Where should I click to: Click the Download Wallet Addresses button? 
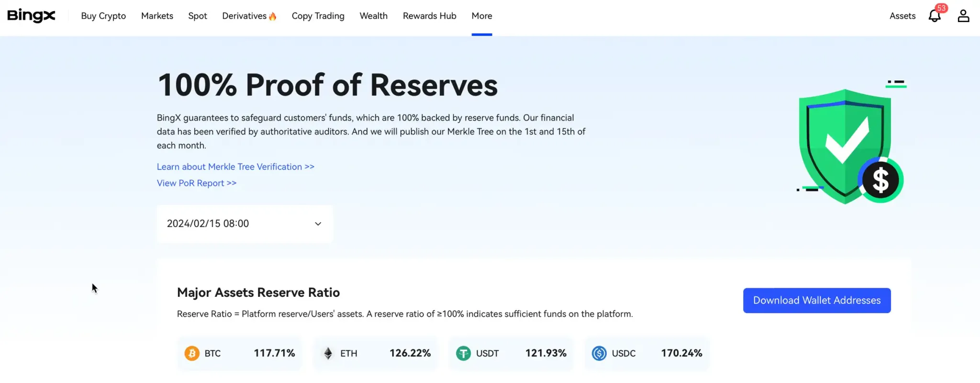(x=817, y=300)
